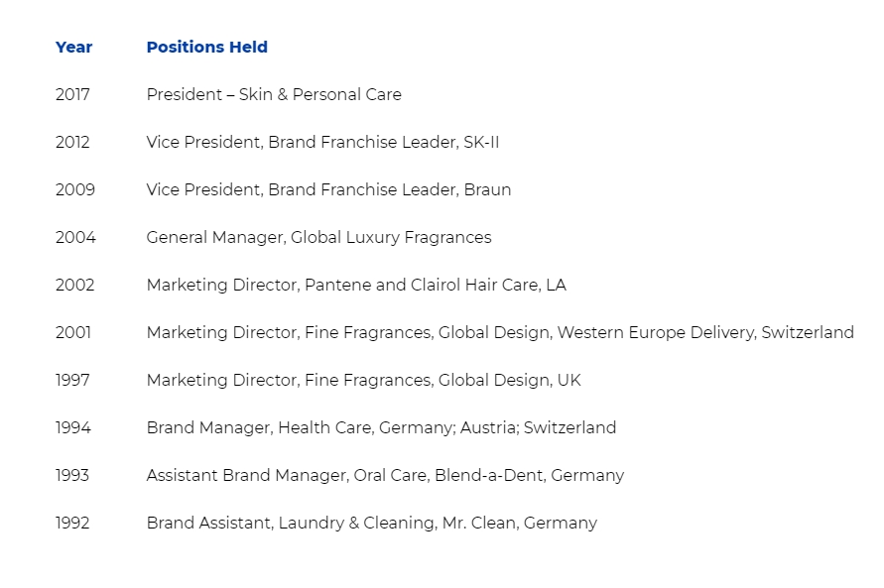Select the year 2004 entry

tap(75, 237)
